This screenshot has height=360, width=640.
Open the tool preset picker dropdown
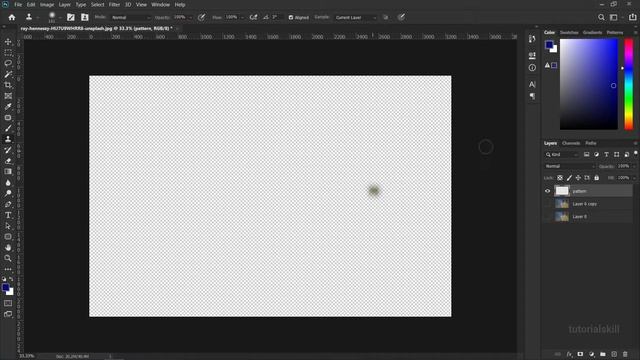coord(38,18)
